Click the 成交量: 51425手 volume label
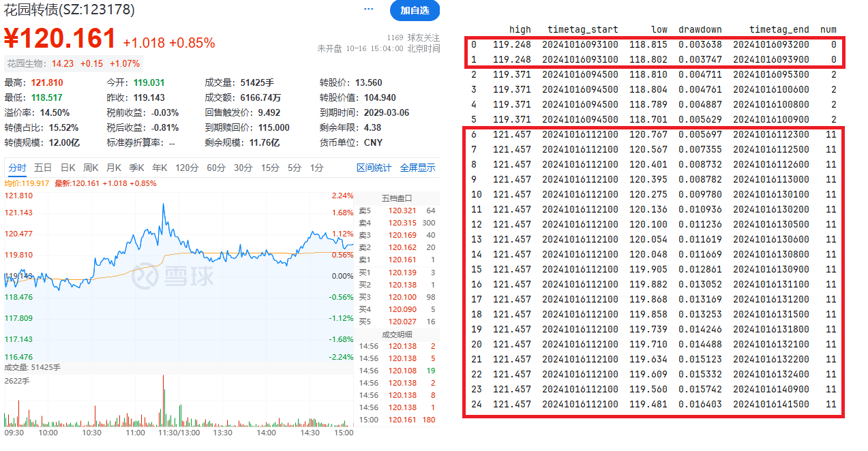The height and width of the screenshot is (451, 868). [33, 367]
